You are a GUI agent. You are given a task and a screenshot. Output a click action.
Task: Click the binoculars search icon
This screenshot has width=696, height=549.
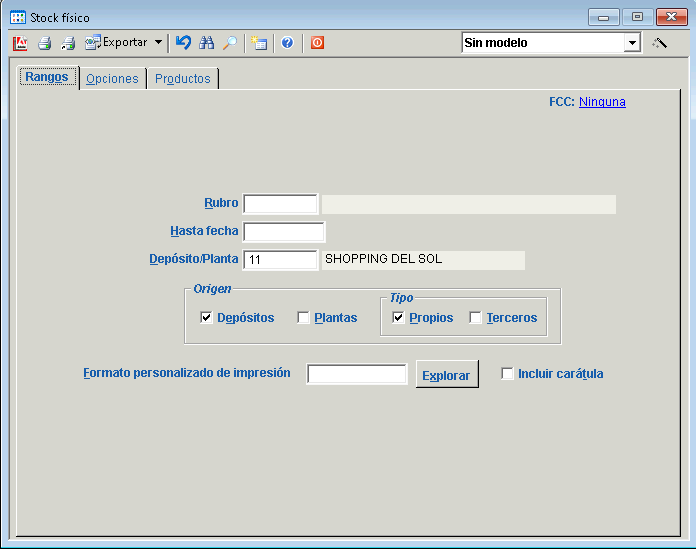tap(207, 43)
